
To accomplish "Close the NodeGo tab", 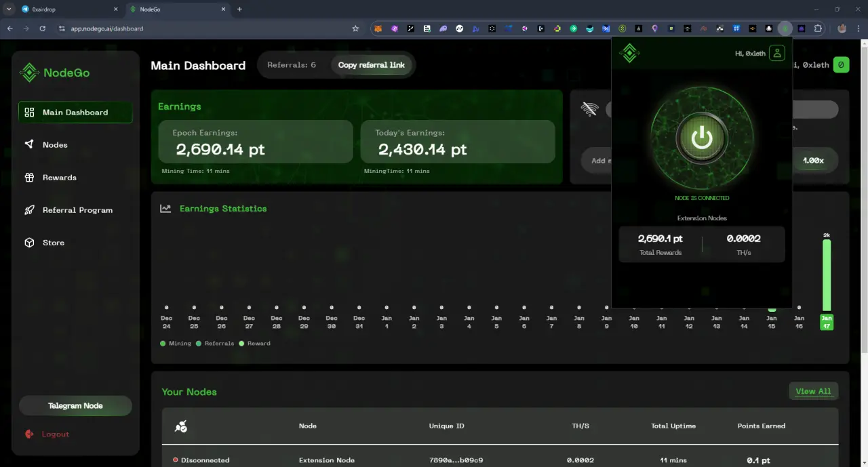I will coord(223,9).
